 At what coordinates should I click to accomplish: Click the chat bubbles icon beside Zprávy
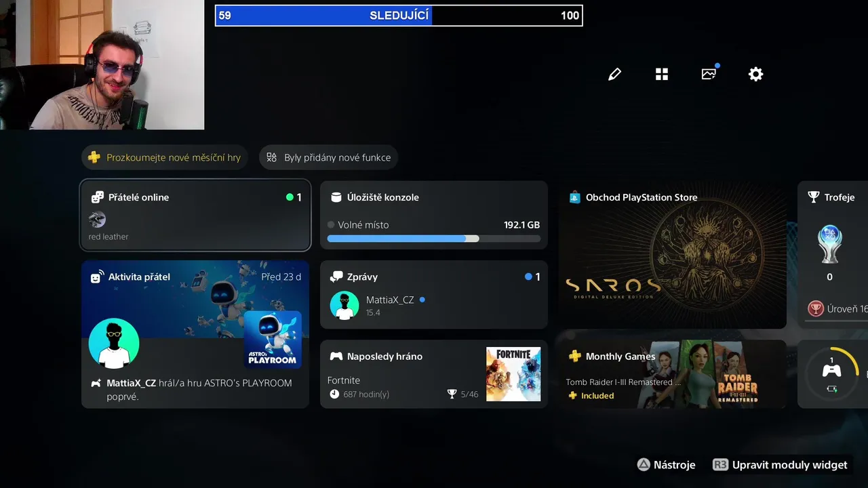336,277
